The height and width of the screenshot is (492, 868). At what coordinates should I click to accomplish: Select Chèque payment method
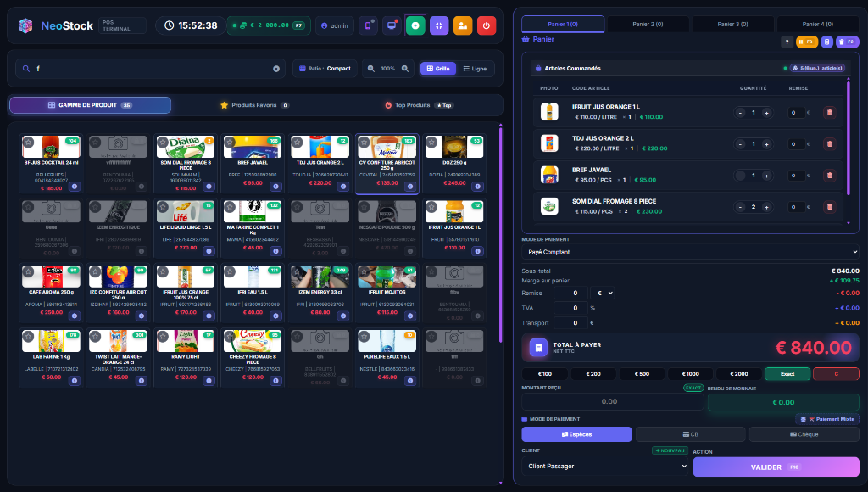click(804, 434)
